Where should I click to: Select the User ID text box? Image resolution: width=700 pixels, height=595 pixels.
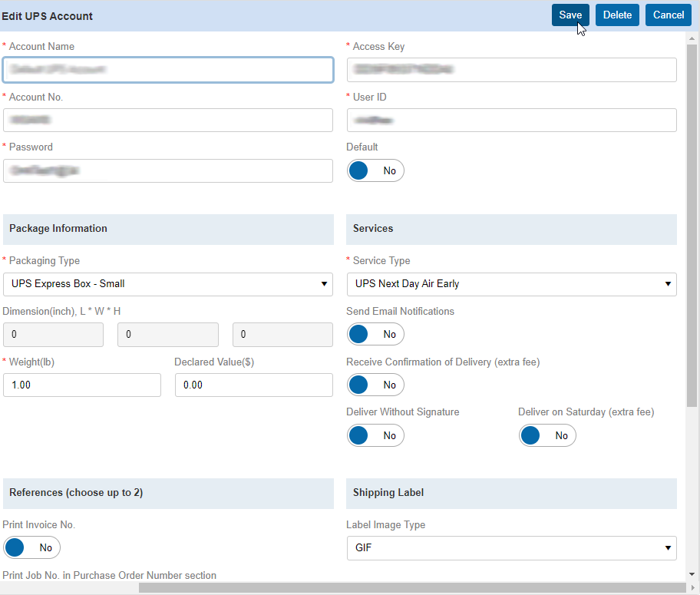pos(511,121)
